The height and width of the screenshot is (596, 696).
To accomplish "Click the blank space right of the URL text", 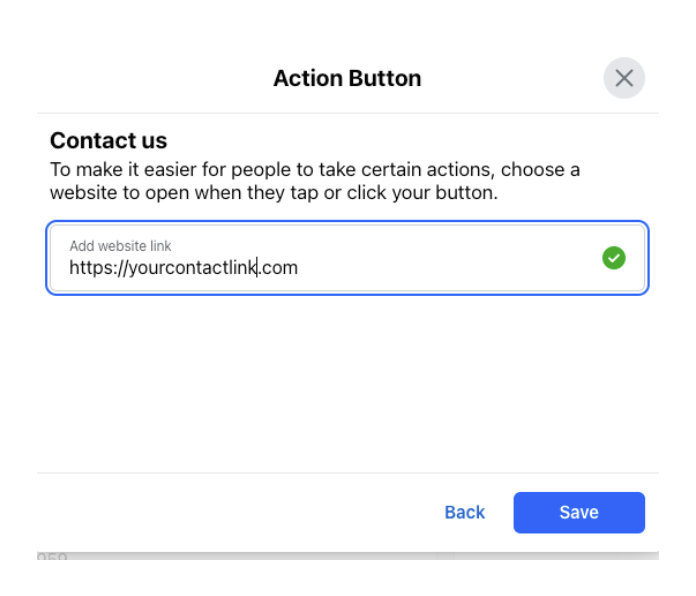I will coord(448,268).
